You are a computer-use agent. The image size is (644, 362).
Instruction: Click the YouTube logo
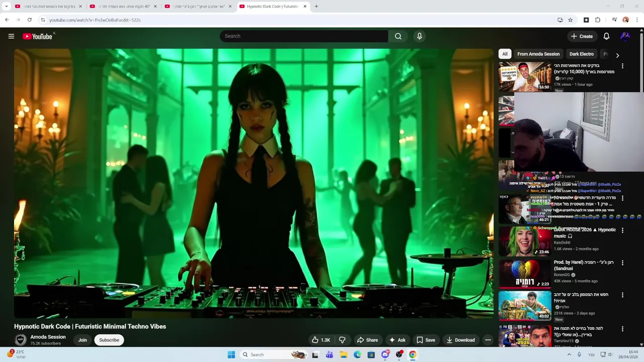click(x=38, y=36)
